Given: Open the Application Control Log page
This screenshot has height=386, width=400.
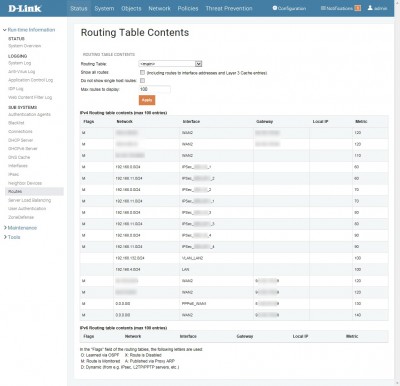Looking at the screenshot, I should (30, 80).
